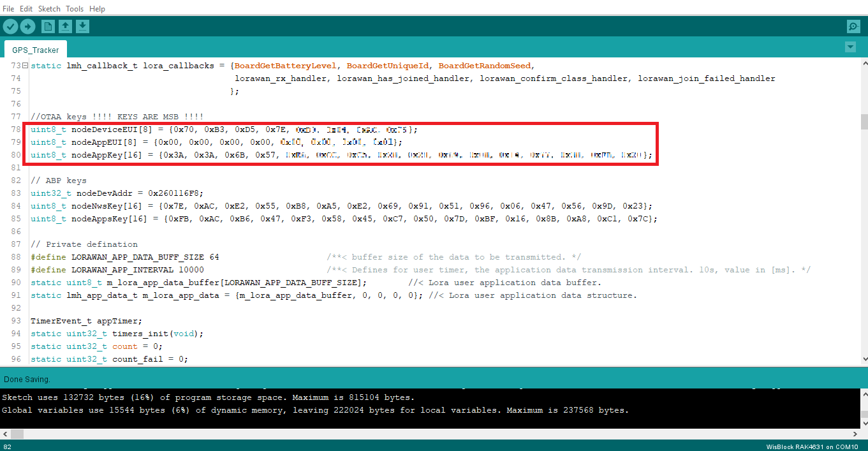
Task: Open the Serial Monitor magnifier icon
Action: coord(853,26)
